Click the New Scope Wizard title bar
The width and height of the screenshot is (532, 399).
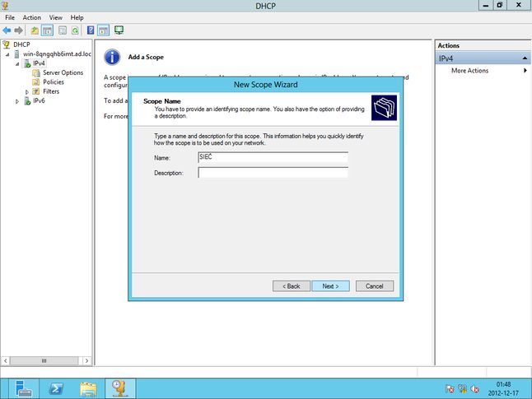(266, 85)
